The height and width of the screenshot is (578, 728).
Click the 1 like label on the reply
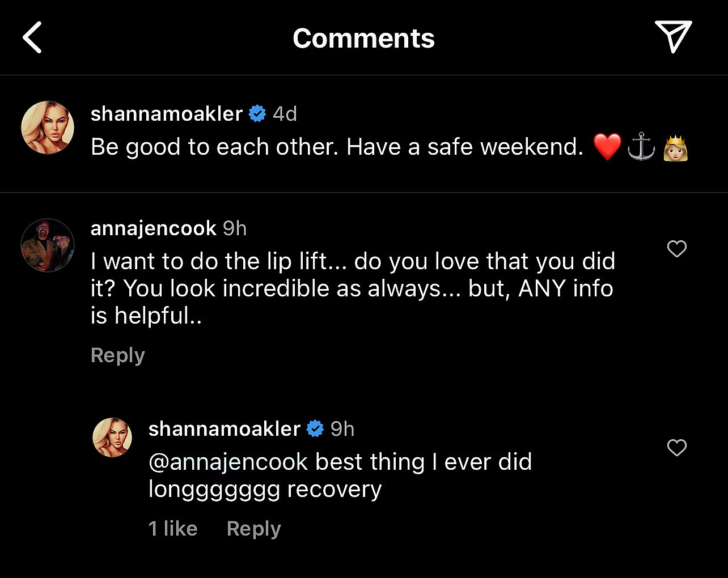pyautogui.click(x=172, y=528)
